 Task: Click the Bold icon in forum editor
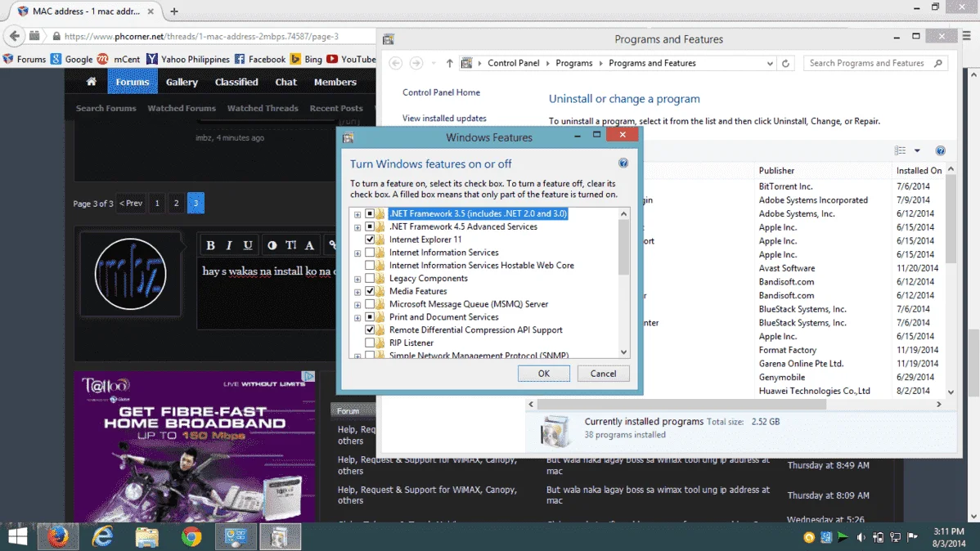pos(210,245)
